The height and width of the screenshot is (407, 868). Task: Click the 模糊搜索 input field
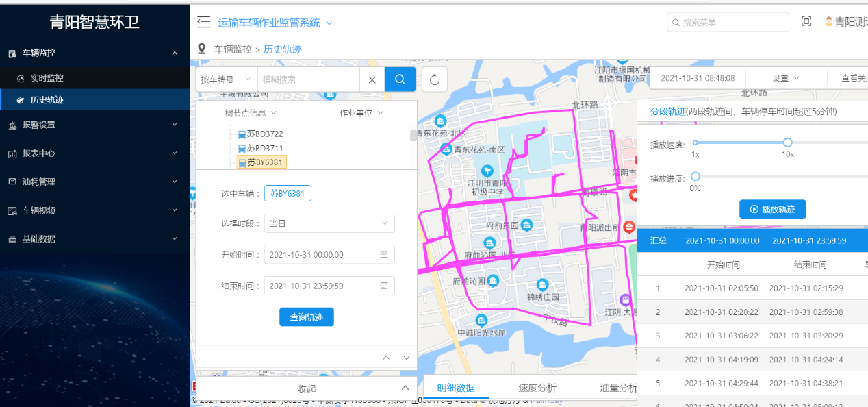click(308, 79)
